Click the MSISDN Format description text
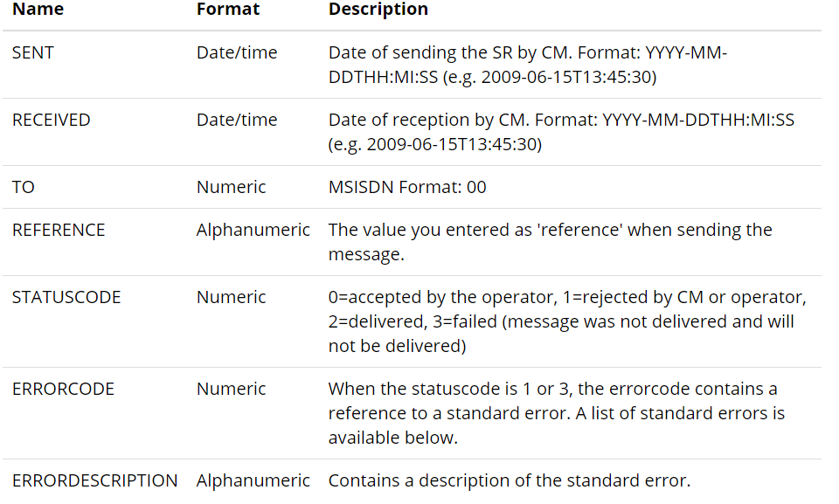 pos(407,187)
